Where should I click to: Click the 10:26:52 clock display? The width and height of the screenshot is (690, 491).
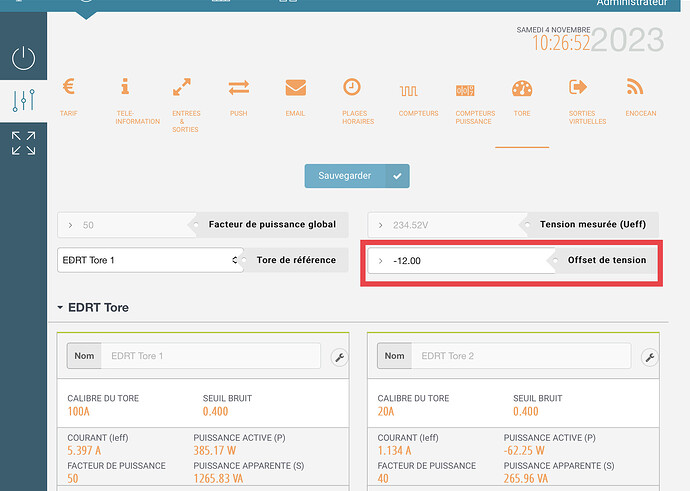pos(561,43)
